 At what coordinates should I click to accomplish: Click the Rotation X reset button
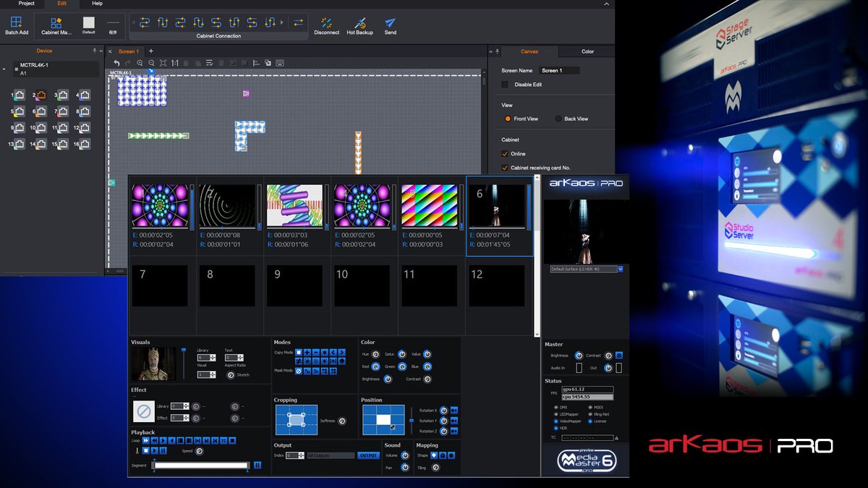[x=454, y=410]
